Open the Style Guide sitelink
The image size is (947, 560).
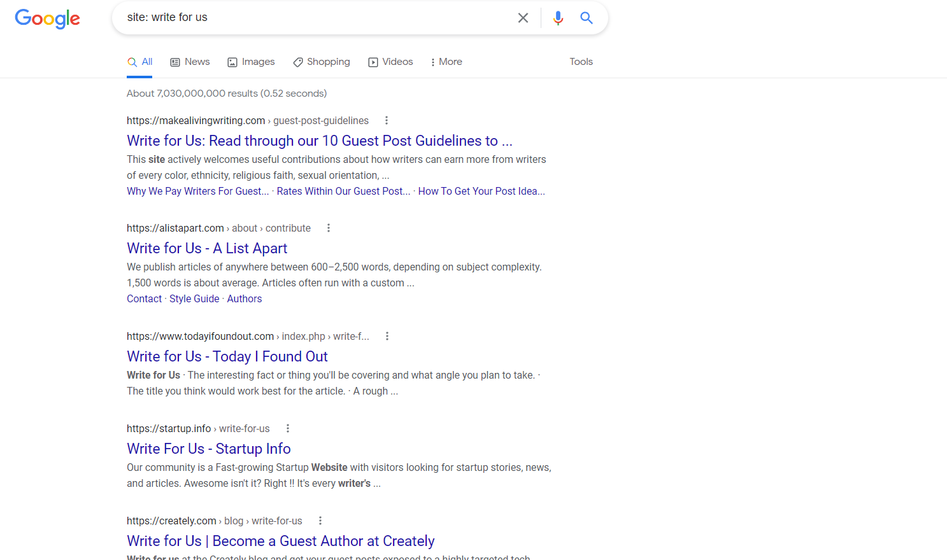tap(194, 298)
